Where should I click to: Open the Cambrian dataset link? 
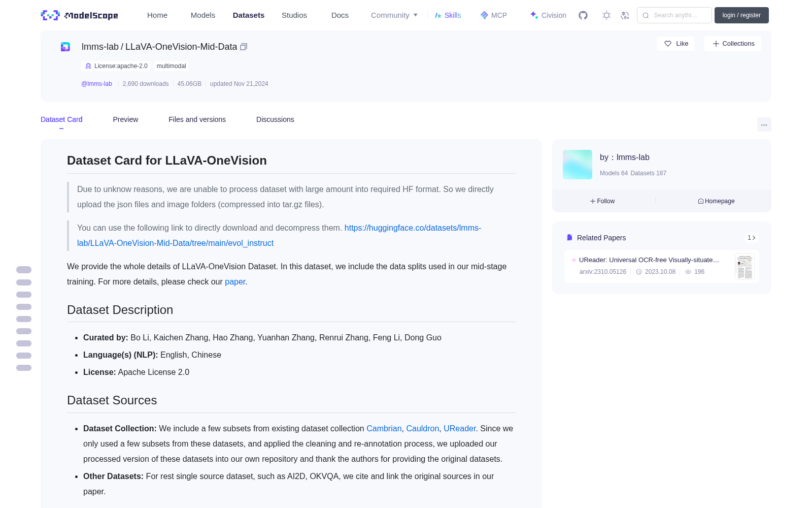click(x=384, y=428)
